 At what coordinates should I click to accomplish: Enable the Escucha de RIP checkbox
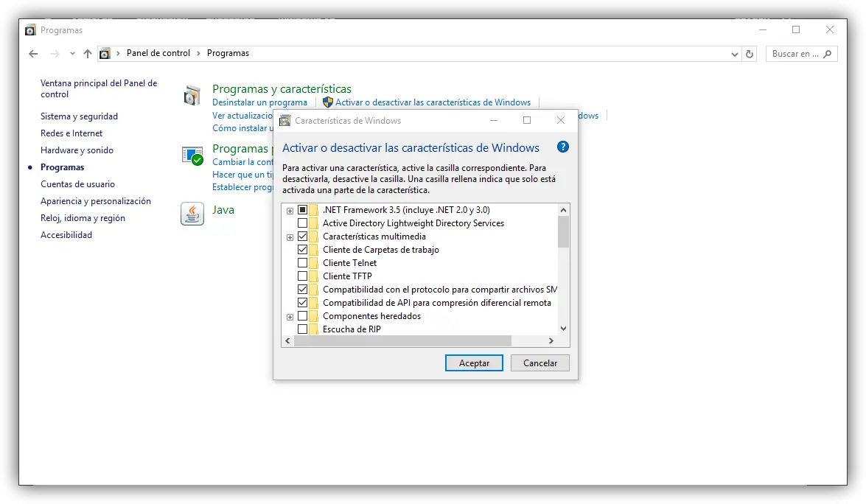click(x=303, y=329)
